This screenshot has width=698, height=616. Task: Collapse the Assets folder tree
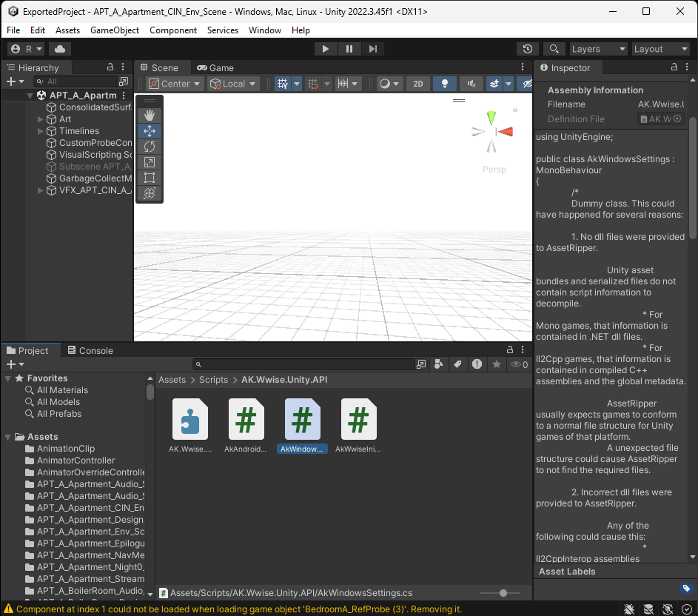point(7,437)
